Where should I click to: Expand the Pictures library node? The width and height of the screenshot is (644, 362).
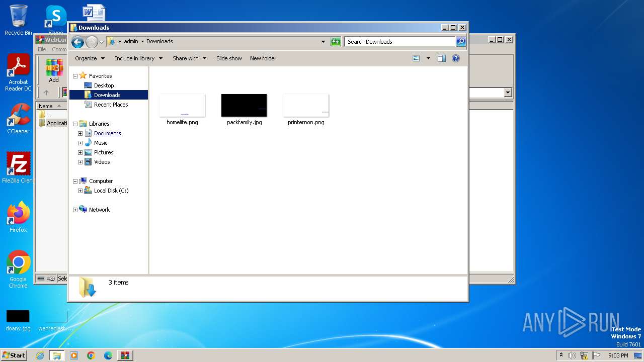click(80, 152)
